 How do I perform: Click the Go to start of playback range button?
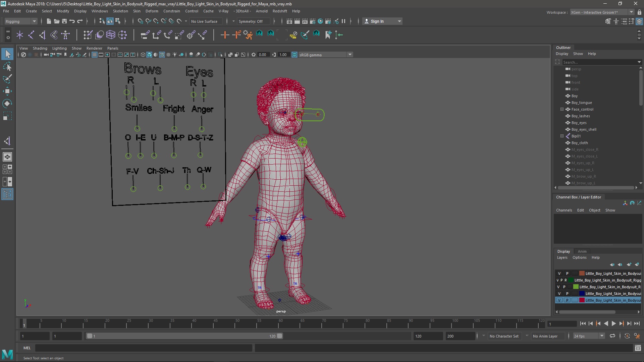point(583,323)
